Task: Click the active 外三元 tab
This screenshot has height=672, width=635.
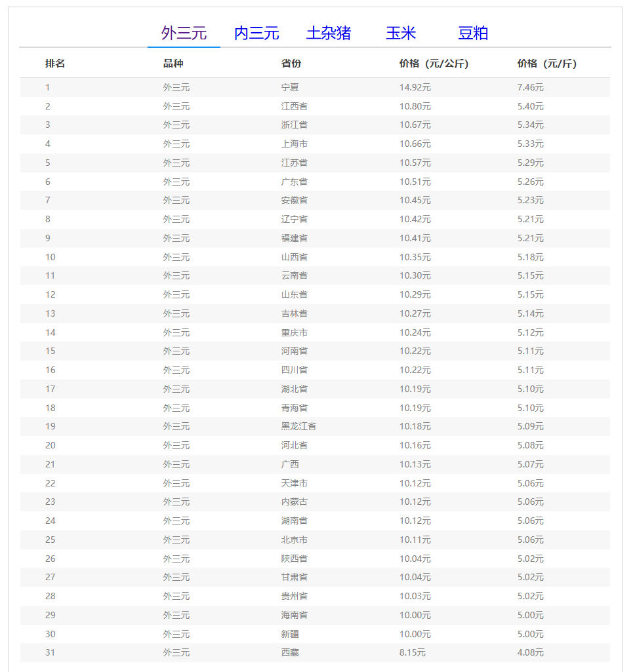Action: click(x=184, y=33)
